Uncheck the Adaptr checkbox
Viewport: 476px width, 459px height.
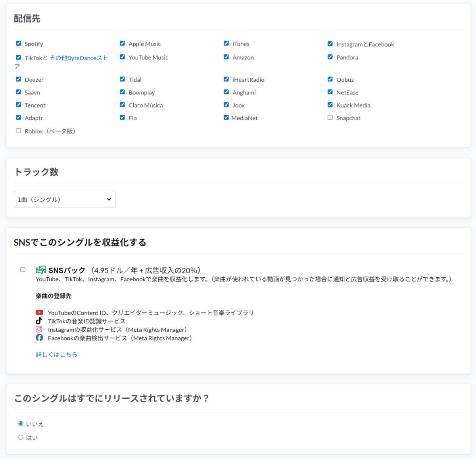pos(18,117)
